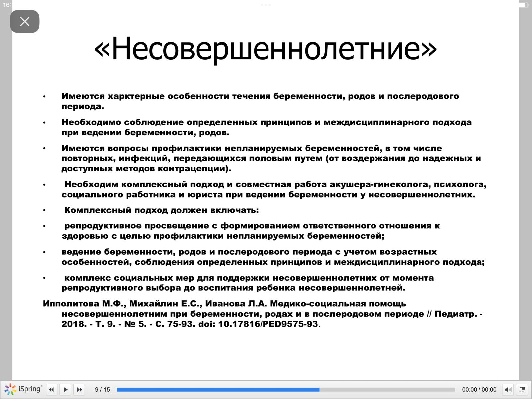
Task: Play the presentation
Action: (x=65, y=389)
